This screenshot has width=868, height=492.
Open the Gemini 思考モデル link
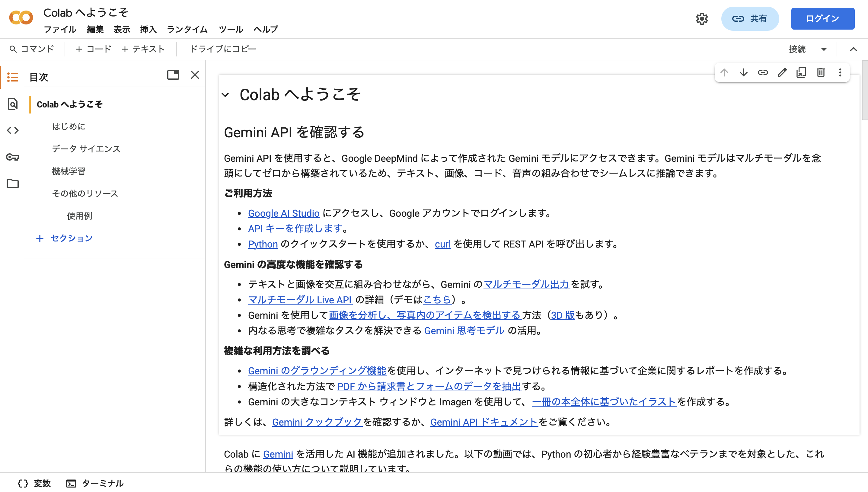point(464,331)
